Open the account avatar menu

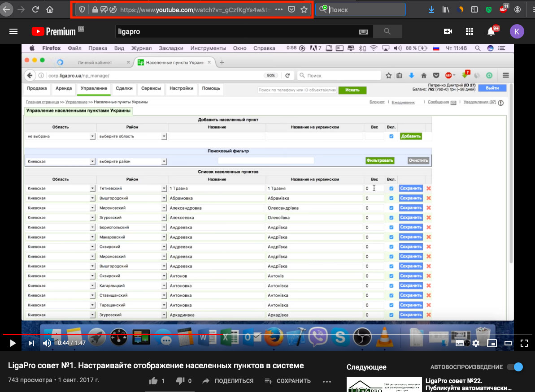point(517,31)
